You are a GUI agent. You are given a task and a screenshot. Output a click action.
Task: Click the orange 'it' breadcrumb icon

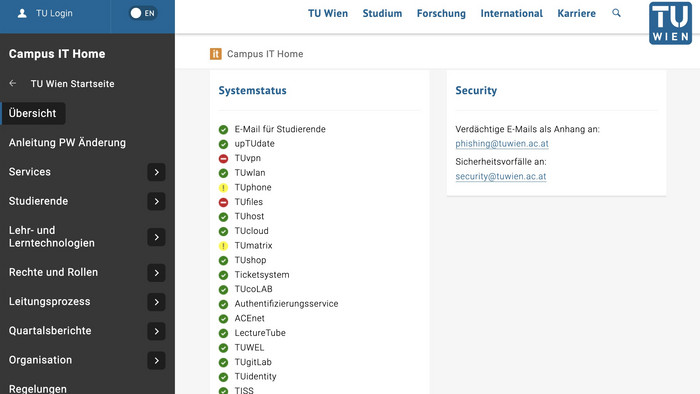(x=216, y=54)
